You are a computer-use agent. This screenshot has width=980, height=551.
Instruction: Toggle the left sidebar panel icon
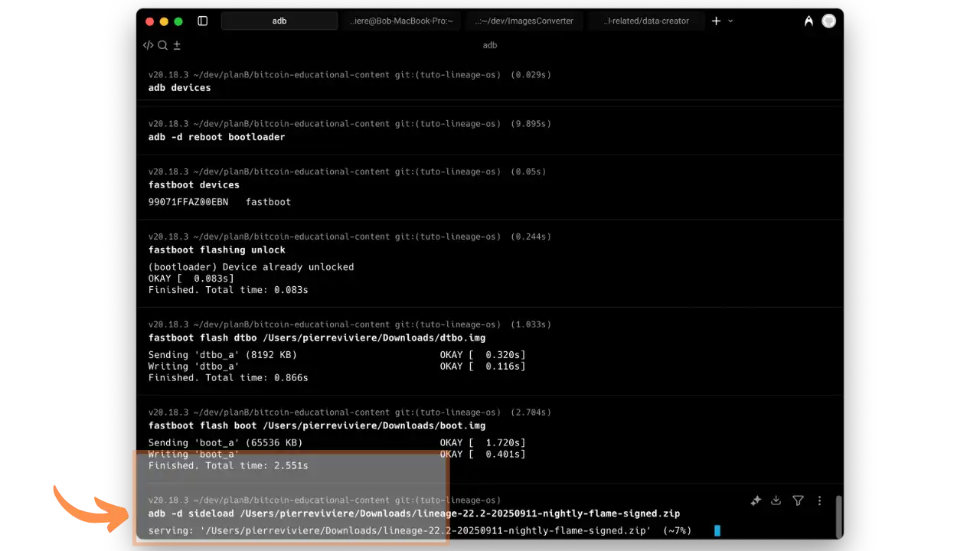point(202,21)
